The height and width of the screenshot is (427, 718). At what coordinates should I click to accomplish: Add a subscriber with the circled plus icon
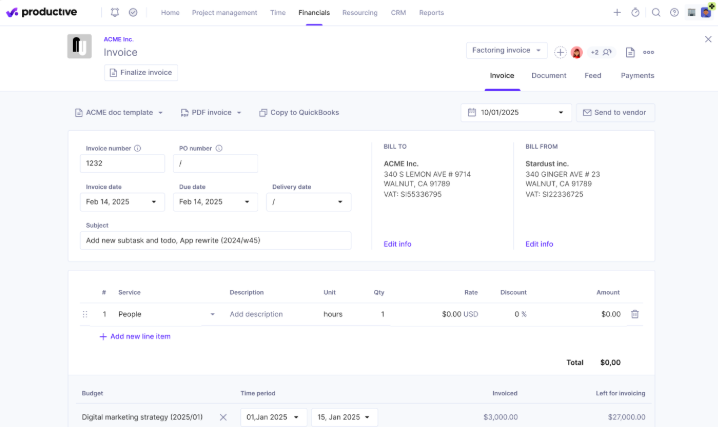click(560, 52)
